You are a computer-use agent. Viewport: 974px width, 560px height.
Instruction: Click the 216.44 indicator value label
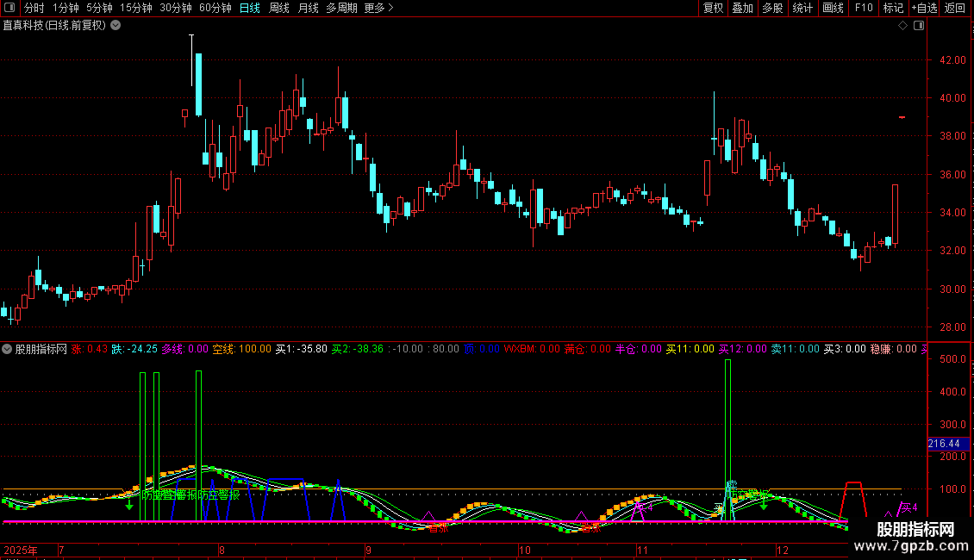point(945,444)
